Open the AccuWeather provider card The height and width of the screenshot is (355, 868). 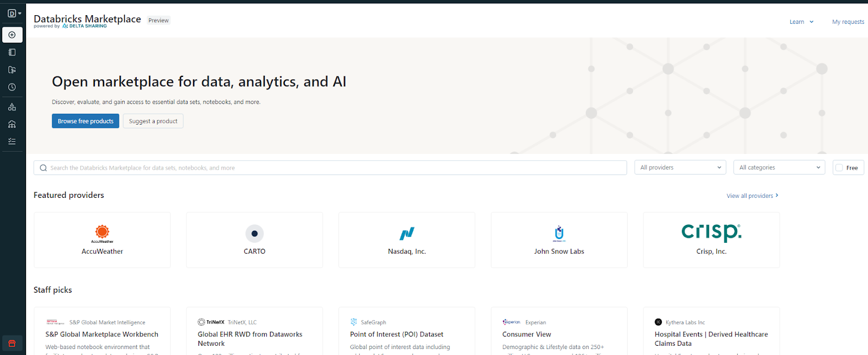click(102, 240)
